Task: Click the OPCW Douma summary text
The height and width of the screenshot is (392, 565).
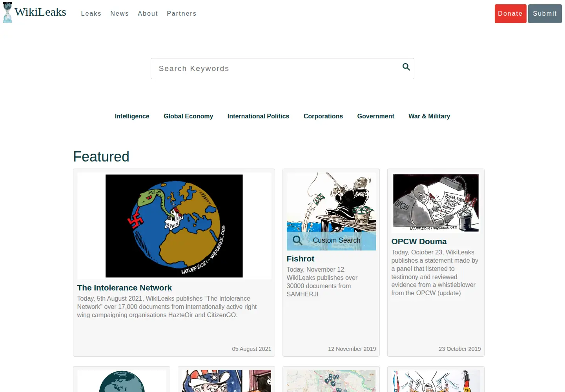Action: [435, 272]
